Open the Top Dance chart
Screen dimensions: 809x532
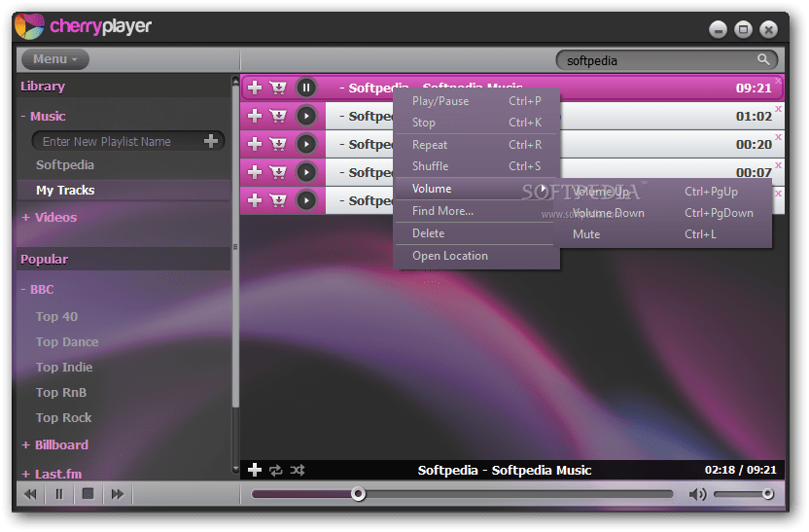[67, 342]
